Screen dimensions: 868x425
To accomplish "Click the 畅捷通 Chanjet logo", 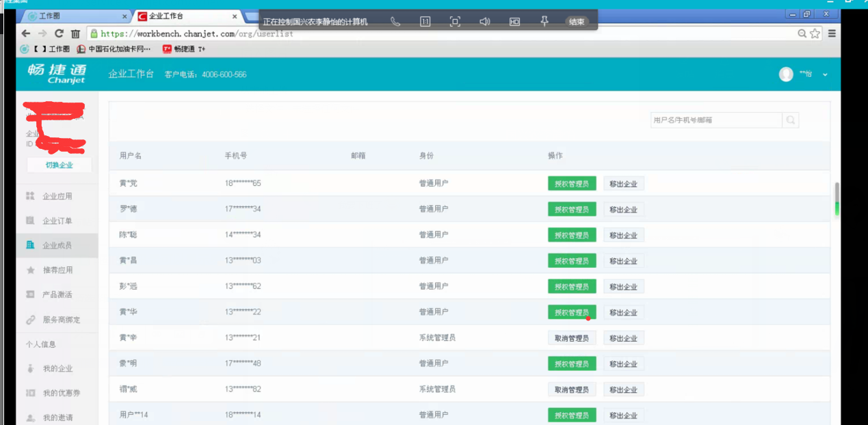I will pos(57,74).
